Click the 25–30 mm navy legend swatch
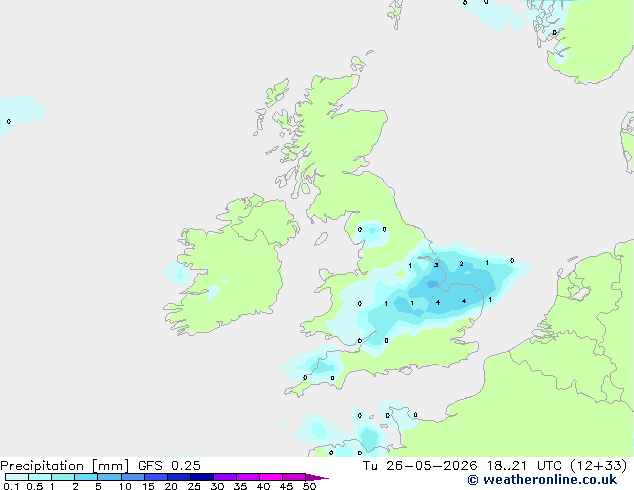634x490 pixels. click(x=202, y=477)
